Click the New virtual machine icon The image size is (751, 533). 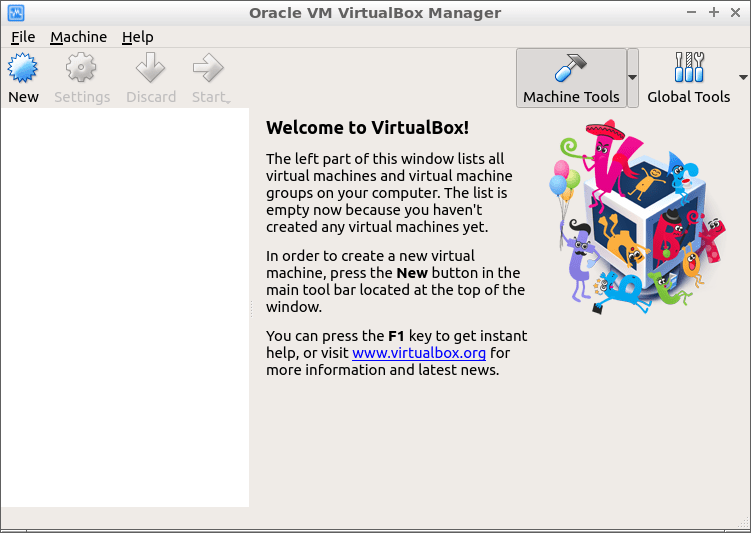(x=23, y=68)
